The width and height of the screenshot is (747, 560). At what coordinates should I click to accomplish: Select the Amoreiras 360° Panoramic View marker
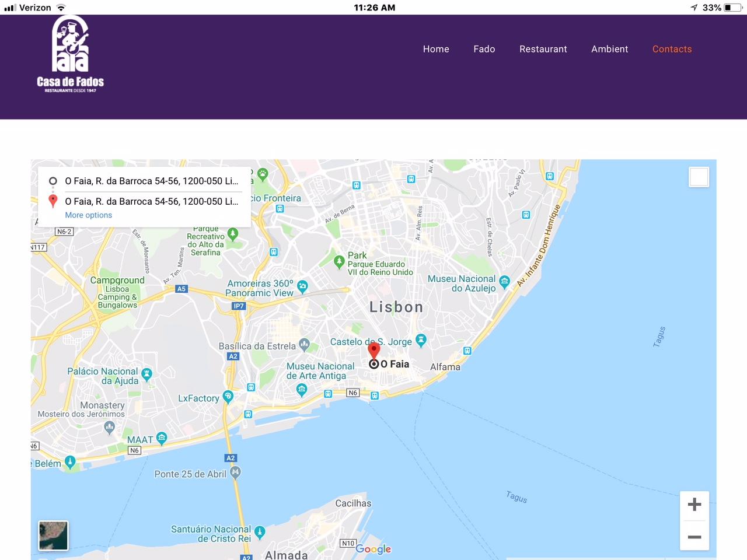(x=302, y=286)
